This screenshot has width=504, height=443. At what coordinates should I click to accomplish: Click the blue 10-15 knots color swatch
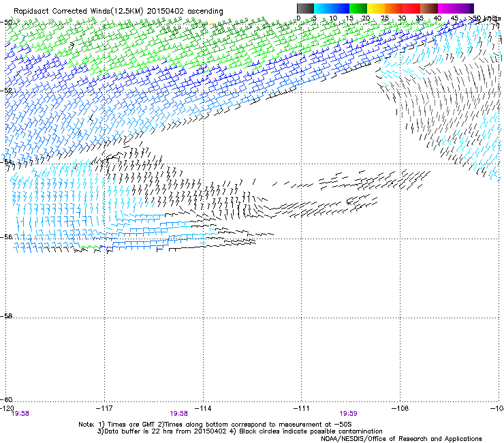(x=340, y=8)
